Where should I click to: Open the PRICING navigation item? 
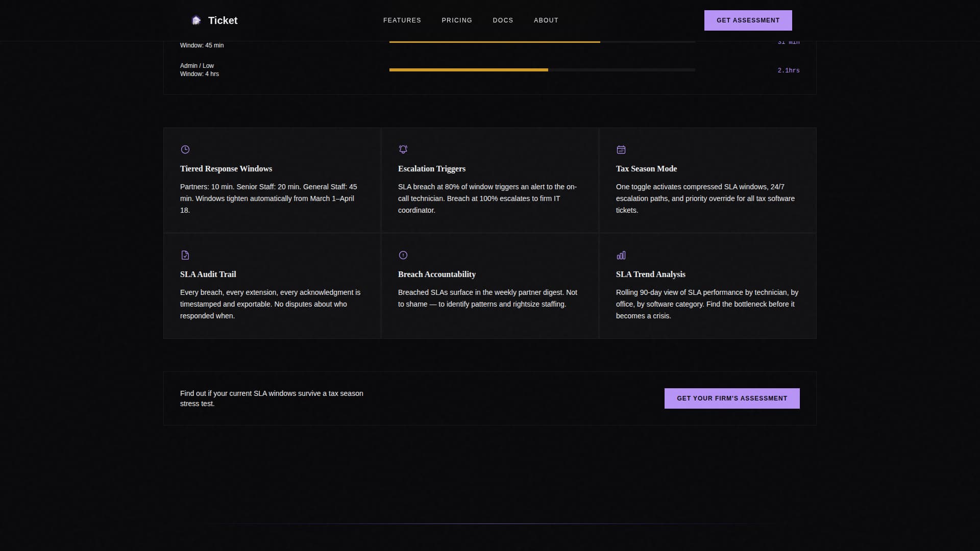point(457,20)
